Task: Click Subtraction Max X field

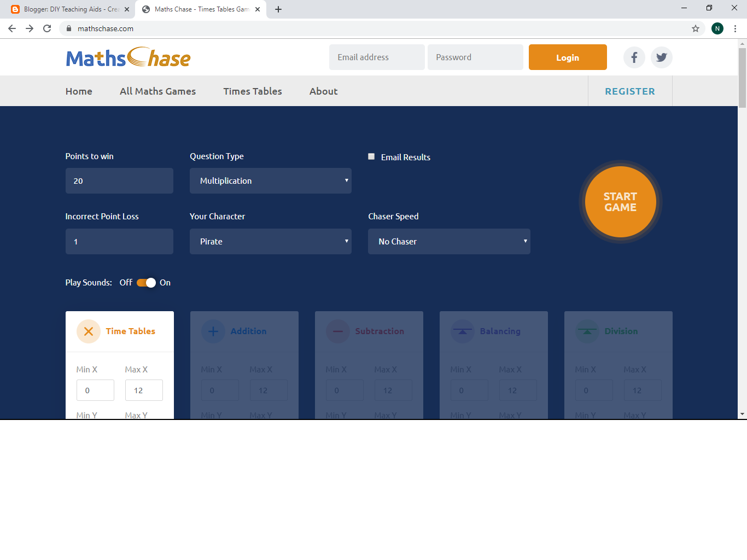Action: point(393,390)
